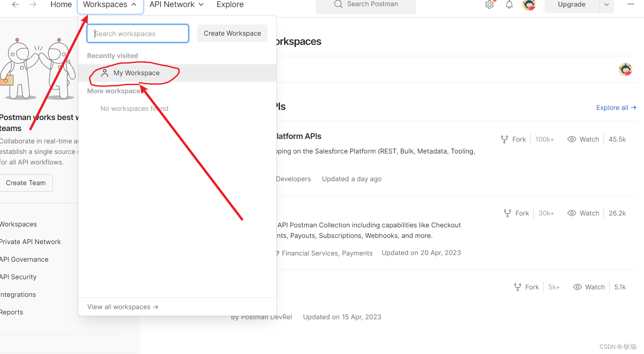Click the avatar icon in workspaces row

coord(626,69)
